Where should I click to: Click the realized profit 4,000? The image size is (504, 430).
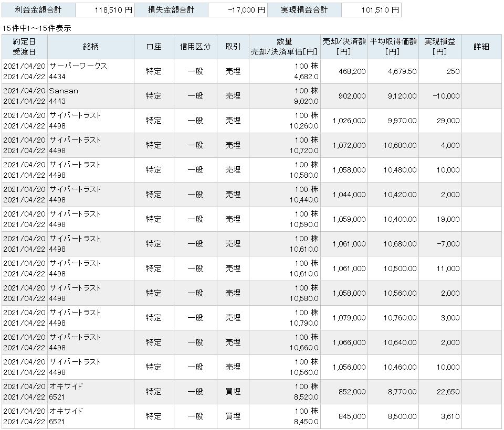[x=450, y=145]
